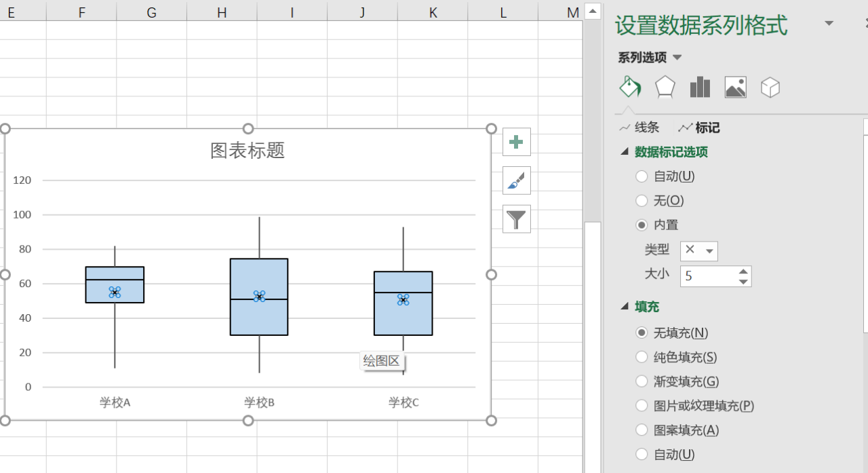The height and width of the screenshot is (473, 868).
Task: Open the Picture tab icon
Action: tap(735, 88)
